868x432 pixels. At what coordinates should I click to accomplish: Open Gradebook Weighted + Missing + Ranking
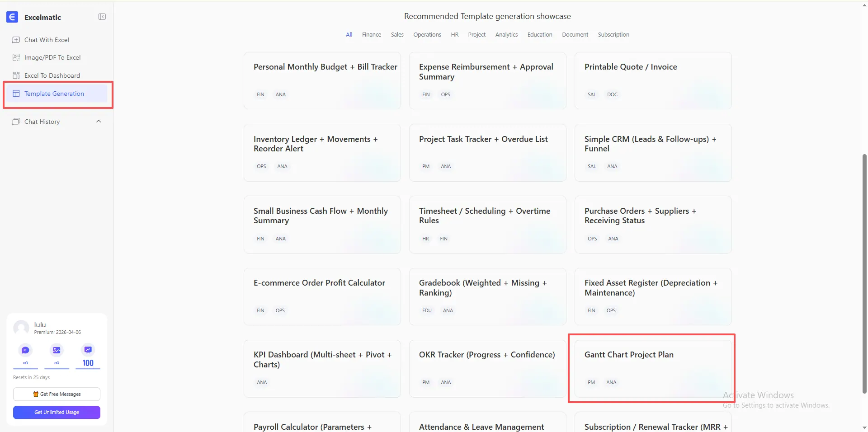[x=488, y=296]
